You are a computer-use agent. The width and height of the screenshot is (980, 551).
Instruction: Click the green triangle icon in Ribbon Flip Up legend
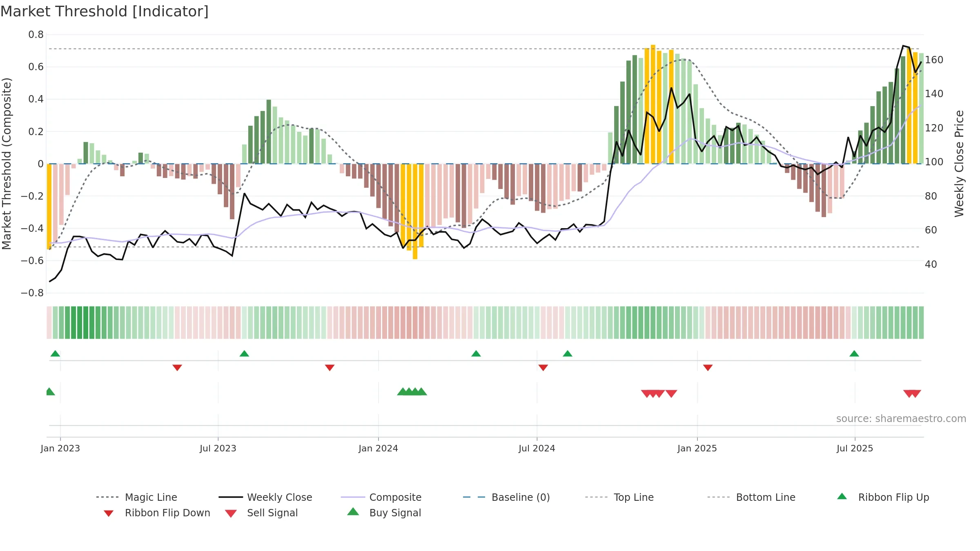pos(842,496)
